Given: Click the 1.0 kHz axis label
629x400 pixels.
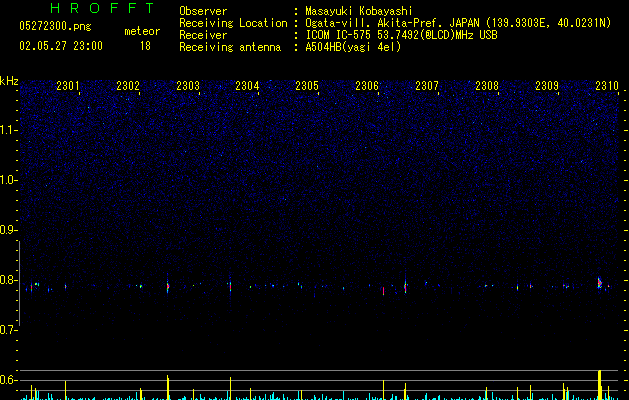Looking at the screenshot, I should tap(8, 180).
